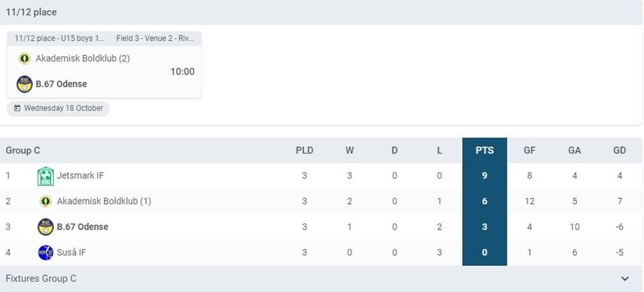Viewport: 644px width, 292px height.
Task: Expand Fixtures Group C chevron
Action: (x=625, y=279)
